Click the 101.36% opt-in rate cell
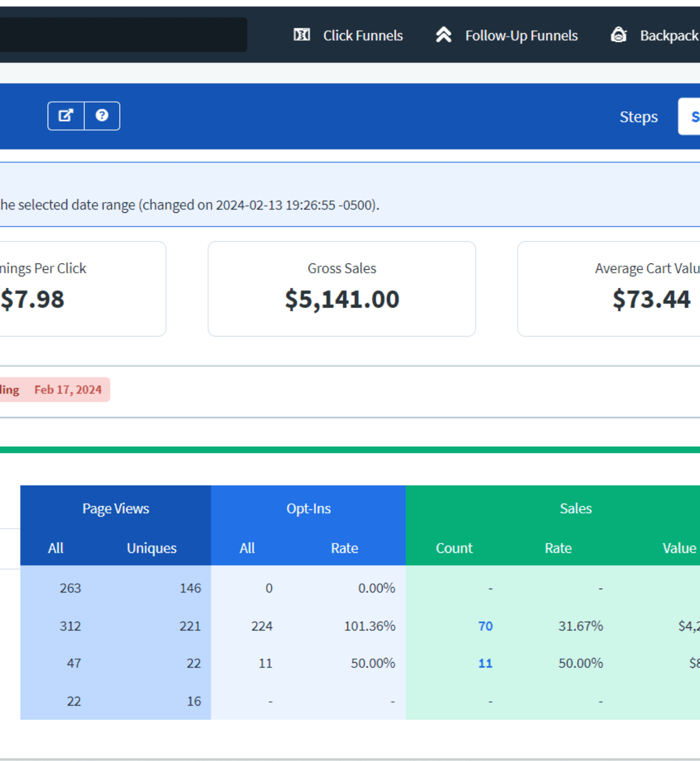Screen dimensions: 700x761 tap(370, 626)
